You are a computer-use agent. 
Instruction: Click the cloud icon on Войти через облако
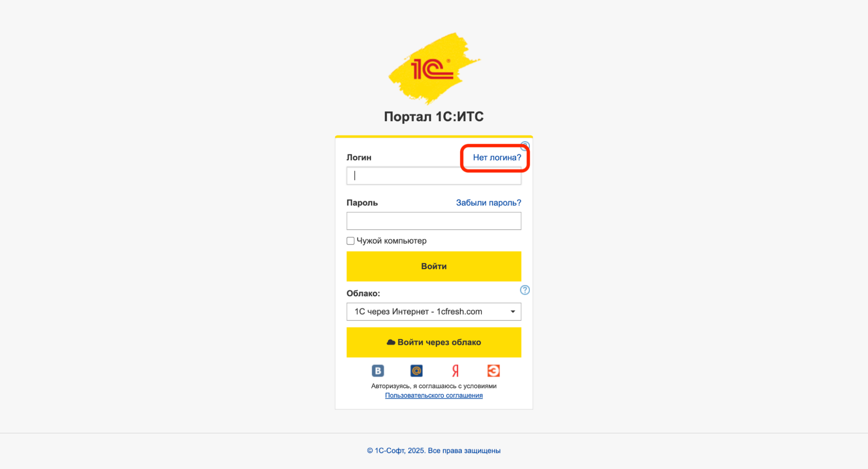coord(391,342)
